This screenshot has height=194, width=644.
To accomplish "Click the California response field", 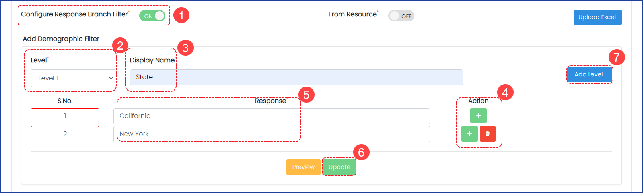I will pos(271,116).
